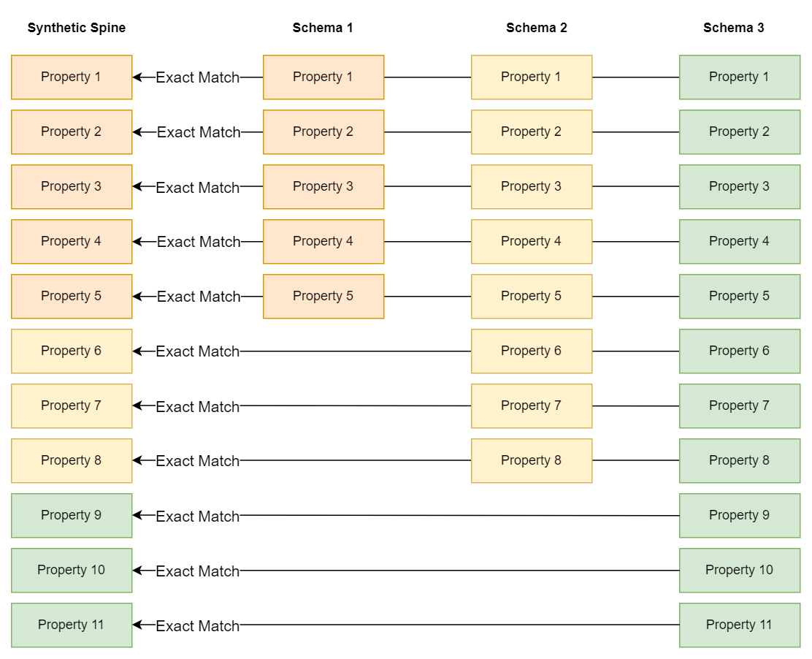This screenshot has height=659, width=812.
Task: Select Property 6 box under Schema 2
Action: (532, 351)
